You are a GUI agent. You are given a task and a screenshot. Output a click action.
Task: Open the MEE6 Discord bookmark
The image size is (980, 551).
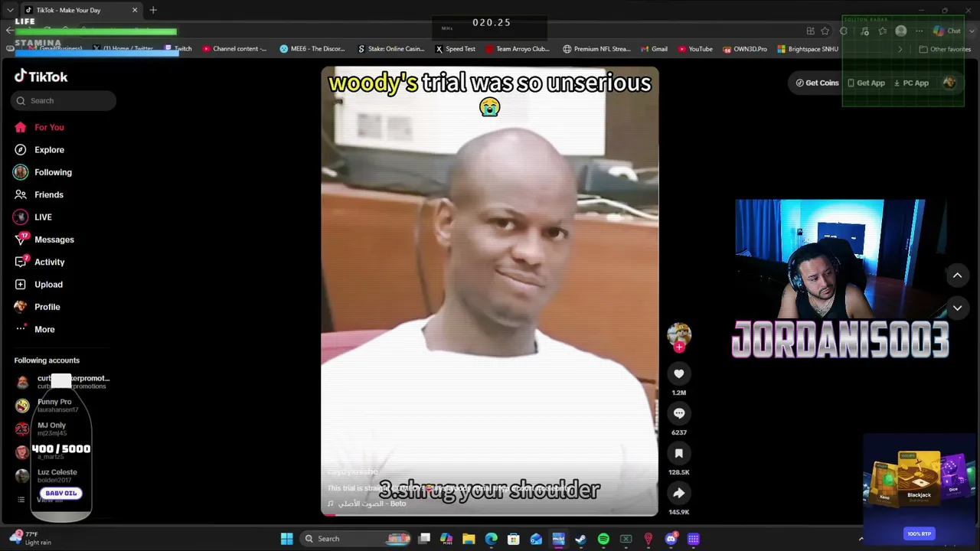tap(312, 49)
